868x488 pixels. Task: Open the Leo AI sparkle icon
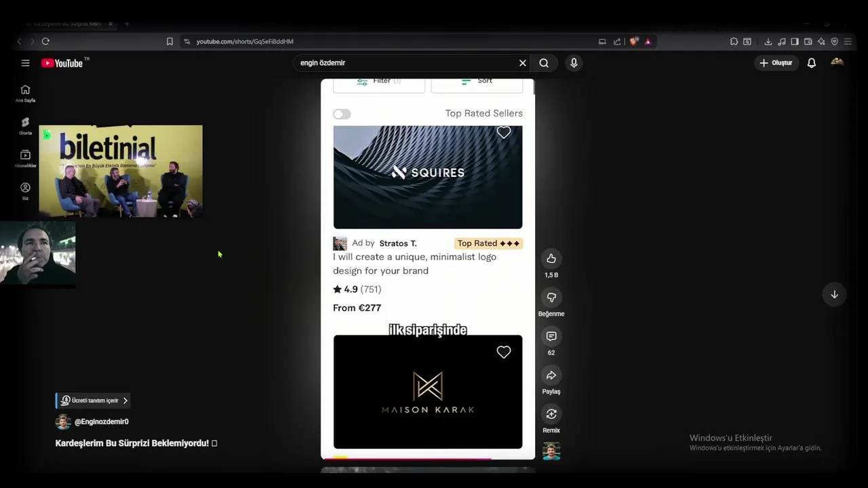click(821, 41)
